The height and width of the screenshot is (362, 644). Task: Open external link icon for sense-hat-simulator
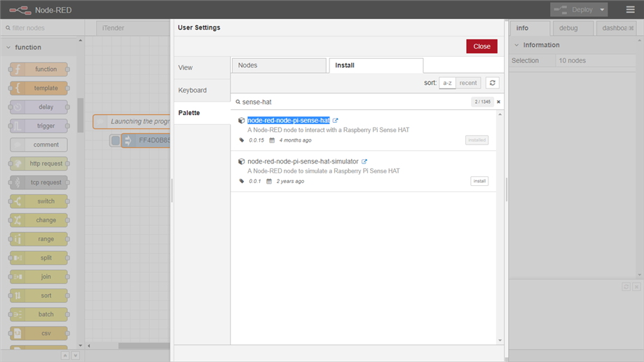pyautogui.click(x=364, y=161)
